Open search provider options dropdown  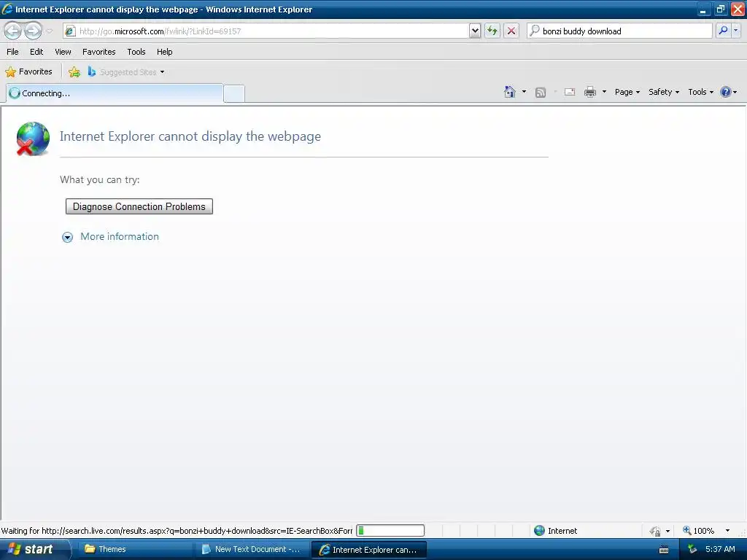click(735, 31)
